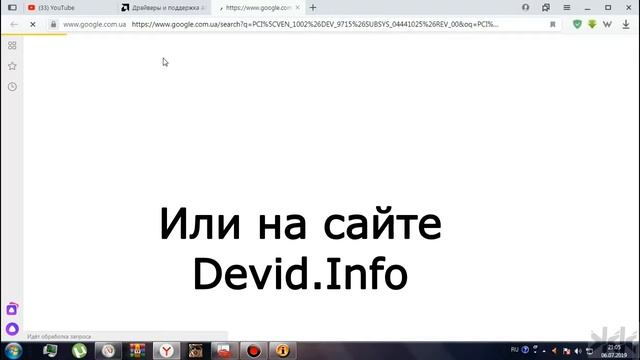Image resolution: width=640 pixels, height=360 pixels.
Task: Bookmark this page with the flag icon
Action: [x=553, y=24]
